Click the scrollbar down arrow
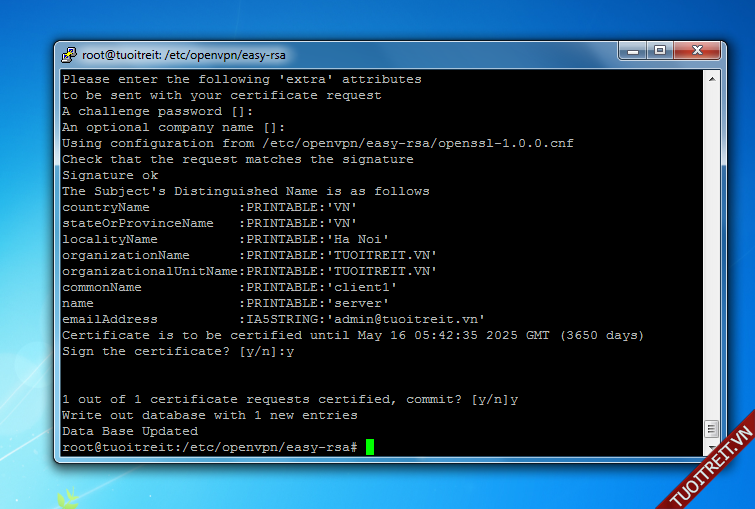This screenshot has width=755, height=509. click(x=711, y=448)
